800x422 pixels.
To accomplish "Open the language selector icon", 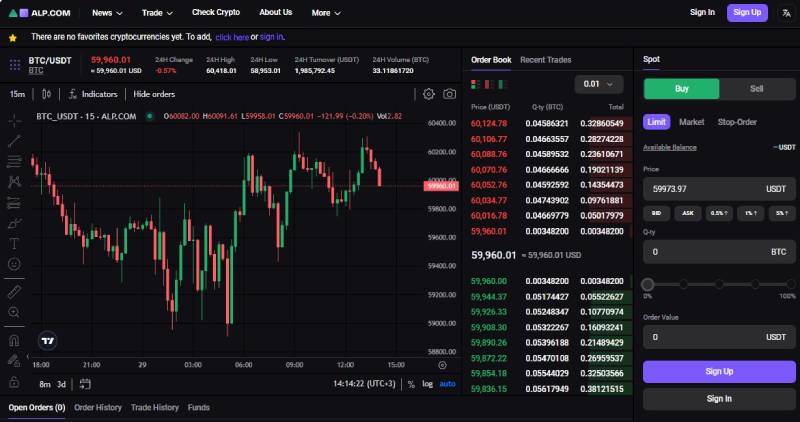I will coord(786,13).
